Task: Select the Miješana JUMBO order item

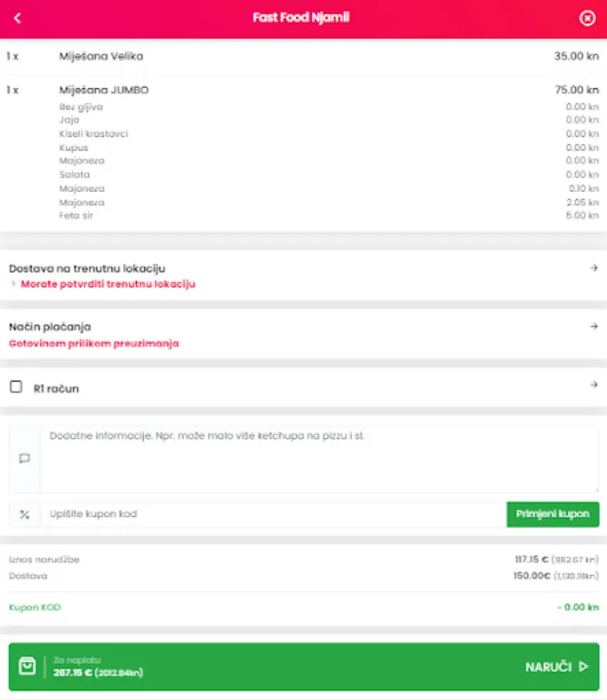Action: 104,90
